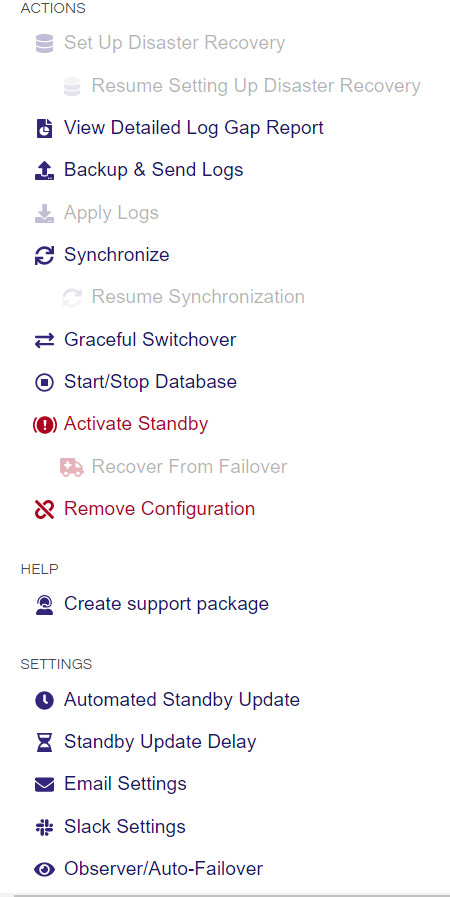This screenshot has height=897, width=450.
Task: Click the Start/Stop Database stop icon
Action: pyautogui.click(x=45, y=382)
